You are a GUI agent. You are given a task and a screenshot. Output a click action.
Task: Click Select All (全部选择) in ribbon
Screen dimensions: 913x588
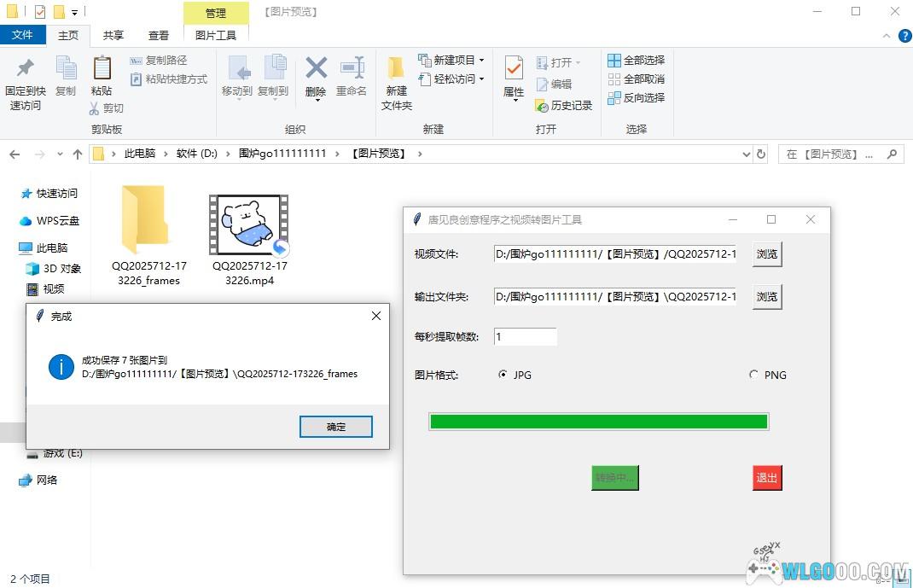point(636,61)
